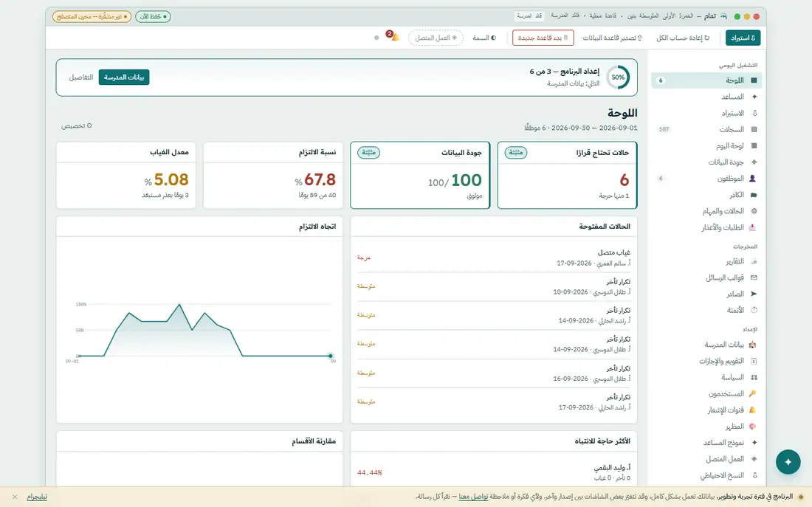Image resolution: width=812 pixels, height=507 pixels.
Task: Open الأتمتة automation sidebar item
Action: tap(706, 310)
